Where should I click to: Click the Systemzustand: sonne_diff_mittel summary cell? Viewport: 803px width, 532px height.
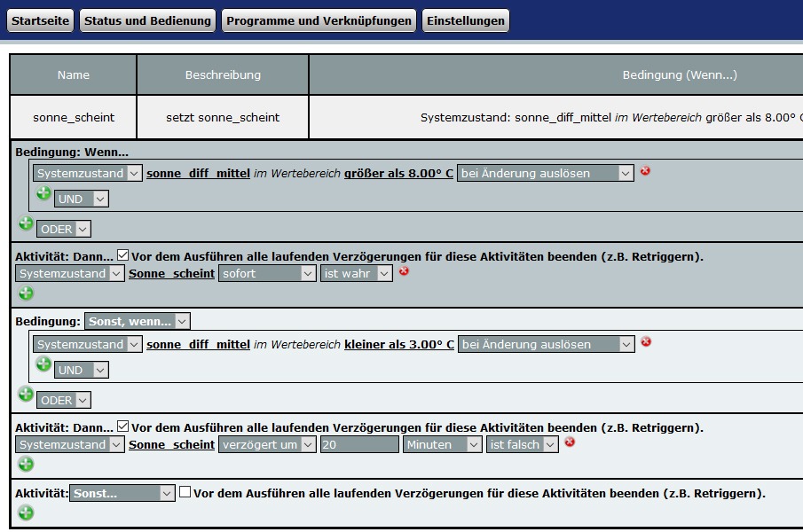point(556,117)
